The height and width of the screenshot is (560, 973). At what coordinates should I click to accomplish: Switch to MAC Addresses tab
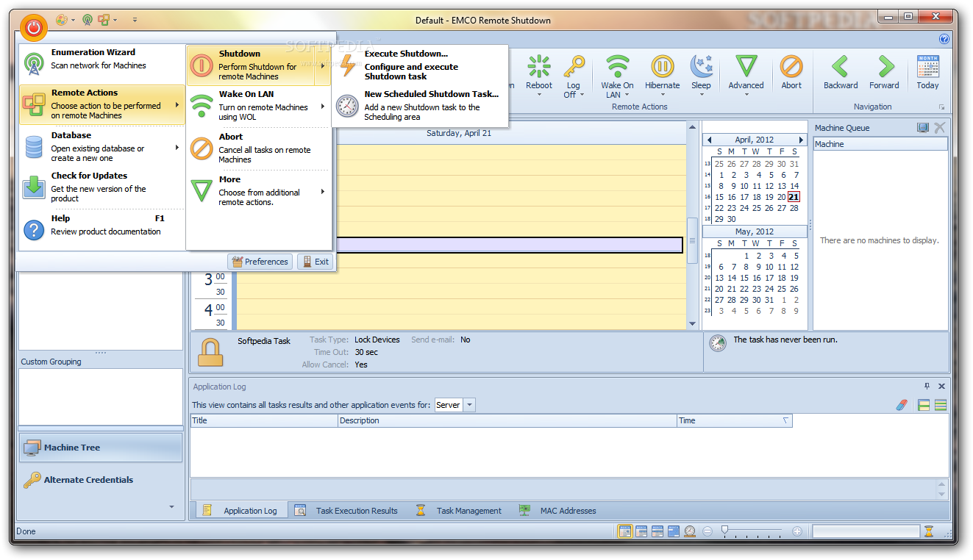(557, 511)
